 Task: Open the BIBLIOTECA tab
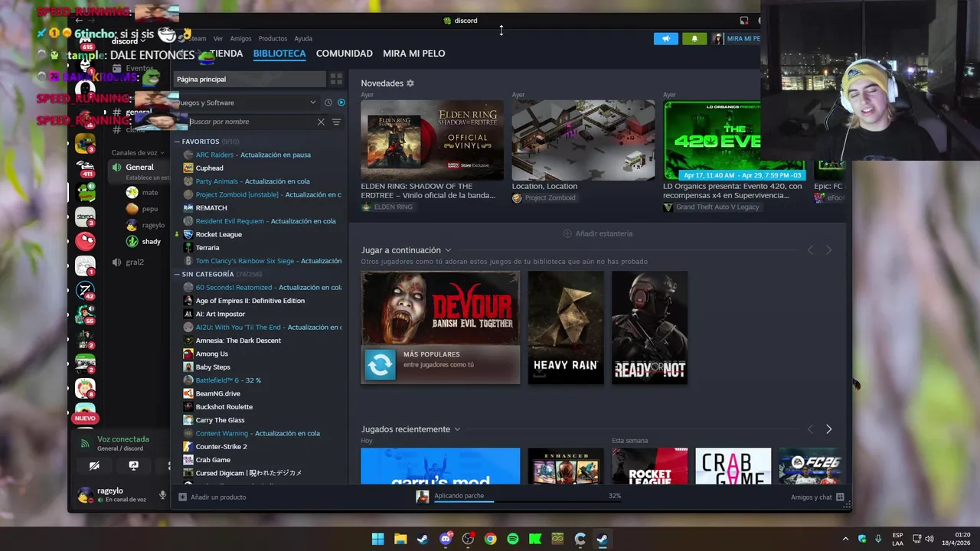[x=279, y=54]
